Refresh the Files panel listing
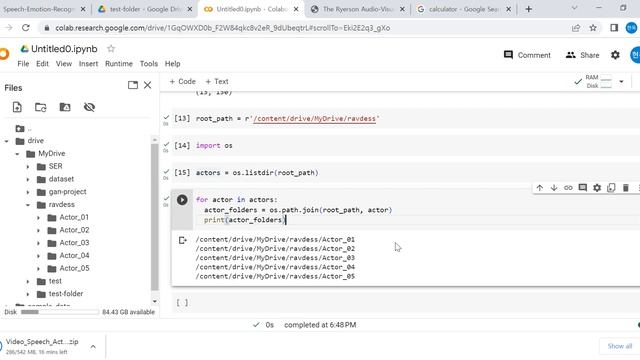The image size is (640, 360). (x=40, y=107)
